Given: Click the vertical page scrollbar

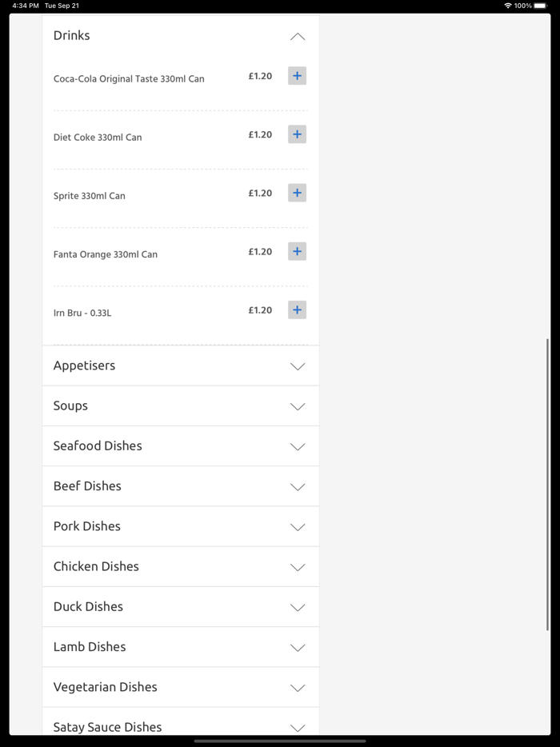Looking at the screenshot, I should click(x=547, y=484).
